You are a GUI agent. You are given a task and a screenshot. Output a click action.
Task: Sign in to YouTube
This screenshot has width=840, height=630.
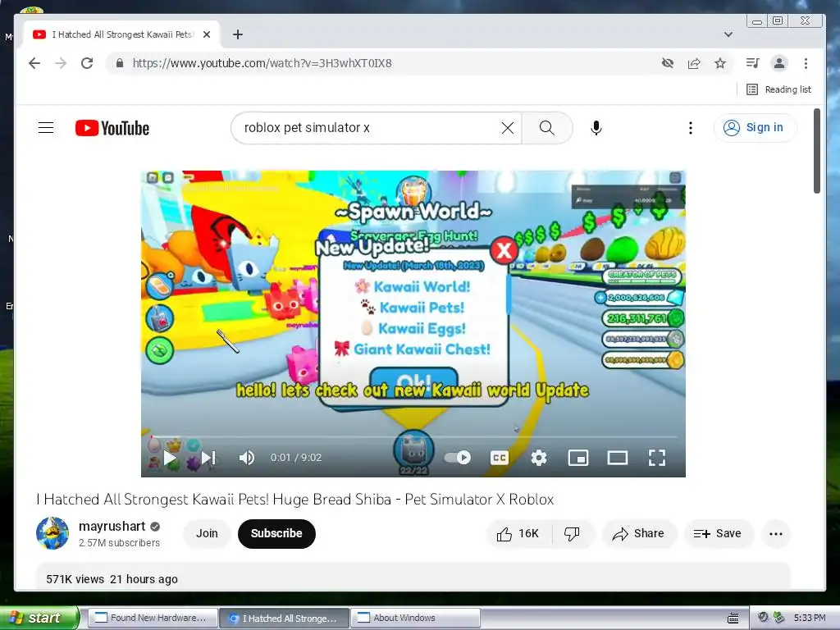click(x=755, y=127)
